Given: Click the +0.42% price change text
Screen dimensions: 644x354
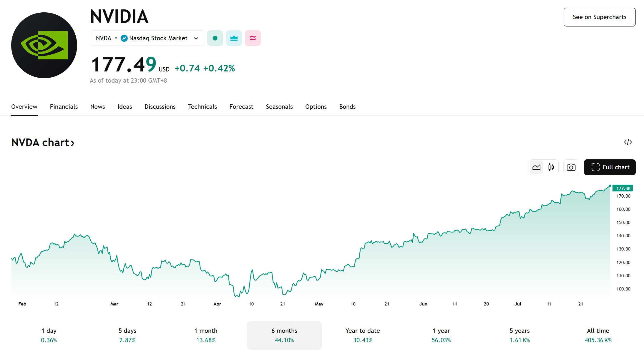Looking at the screenshot, I should coord(219,68).
